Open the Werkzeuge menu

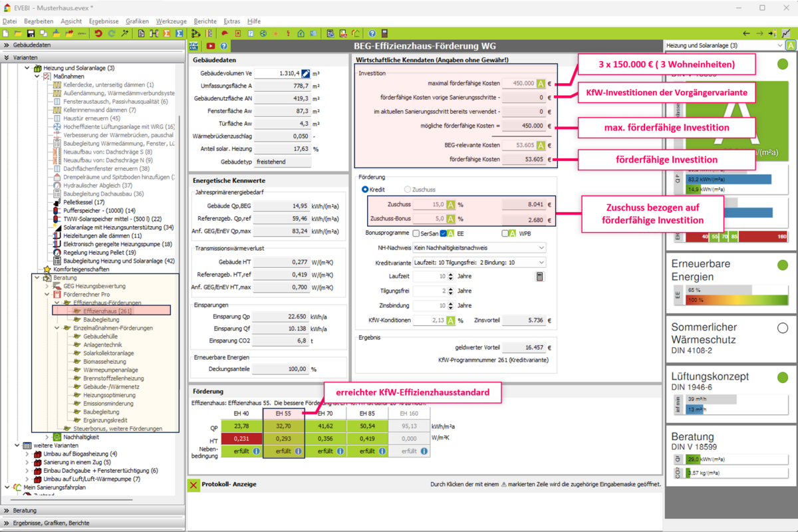coord(172,21)
